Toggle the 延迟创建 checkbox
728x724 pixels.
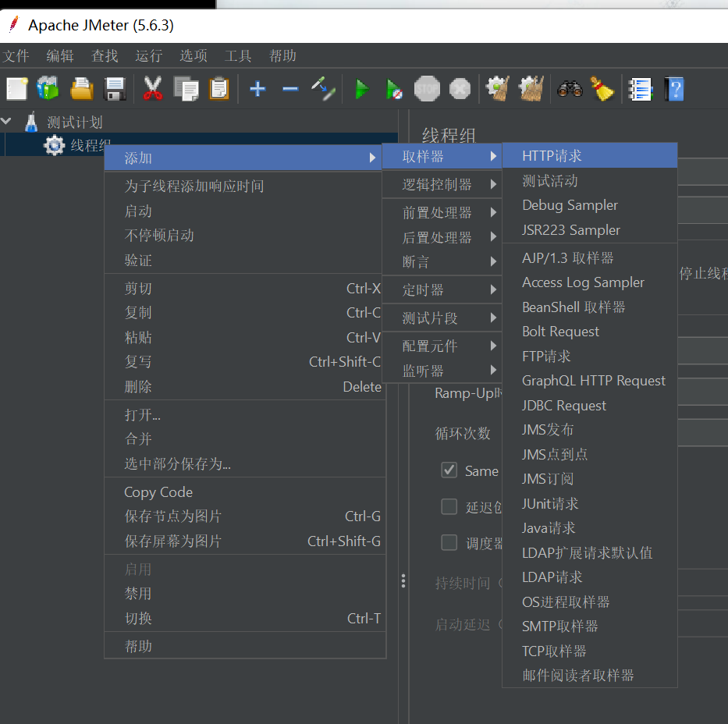[449, 506]
